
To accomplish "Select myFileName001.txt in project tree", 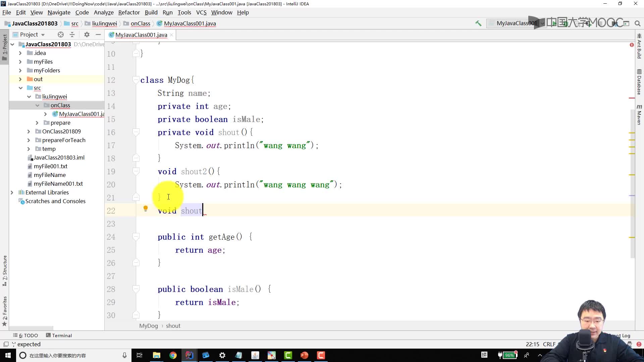I will (x=58, y=184).
